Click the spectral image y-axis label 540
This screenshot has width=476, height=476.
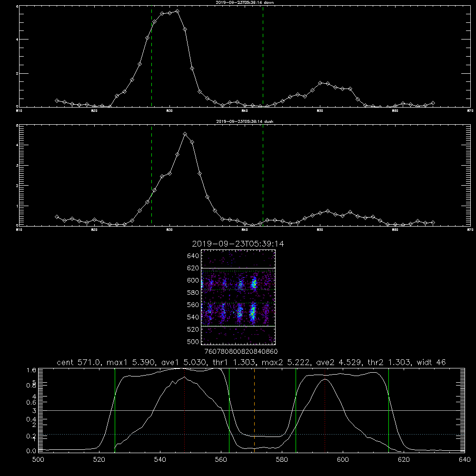coord(193,317)
